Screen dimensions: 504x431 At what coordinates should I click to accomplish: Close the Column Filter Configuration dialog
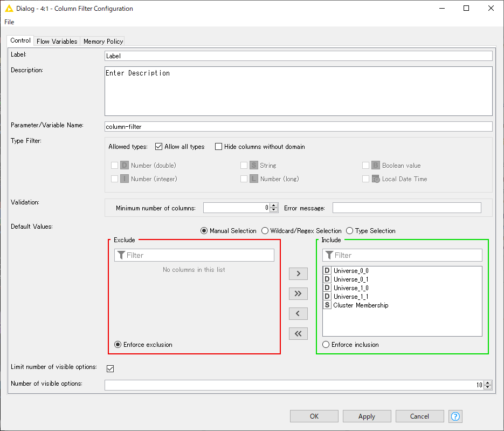(x=491, y=9)
